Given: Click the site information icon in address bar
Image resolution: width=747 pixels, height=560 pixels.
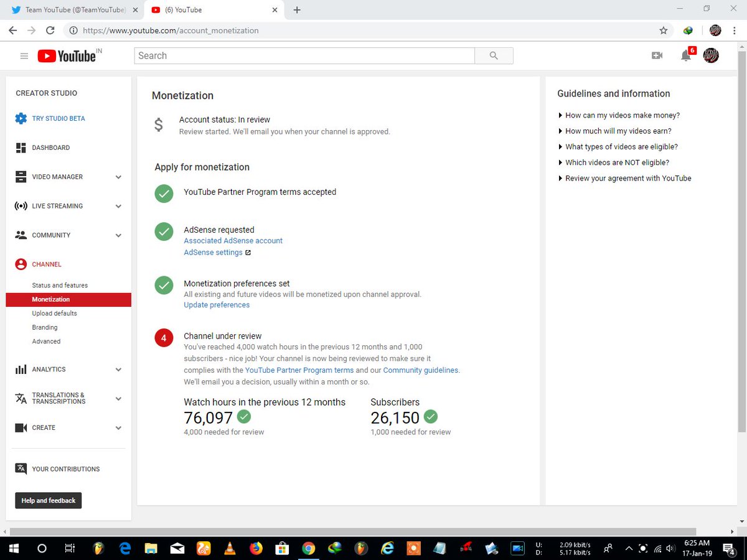Looking at the screenshot, I should (x=73, y=30).
